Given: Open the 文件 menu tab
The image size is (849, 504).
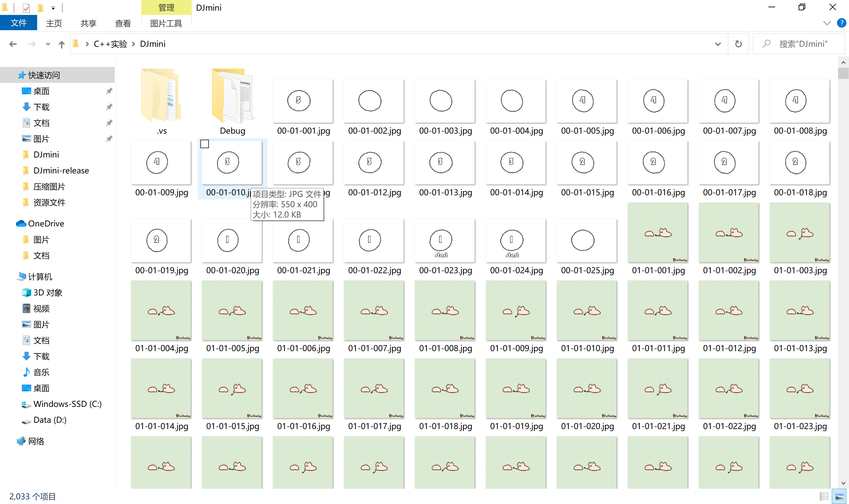Looking at the screenshot, I should click(x=18, y=23).
